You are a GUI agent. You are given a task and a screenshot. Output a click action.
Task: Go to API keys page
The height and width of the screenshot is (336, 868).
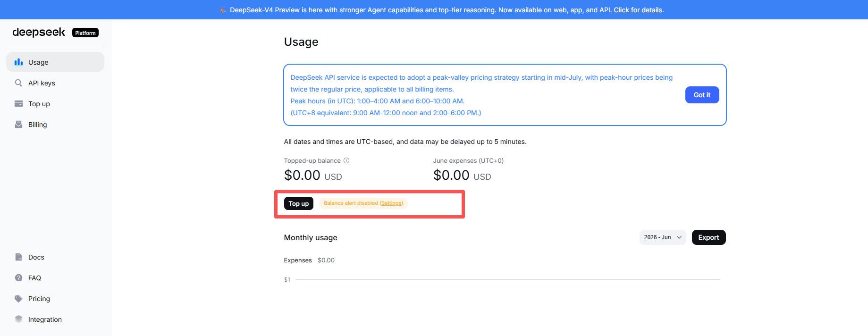tap(55, 83)
